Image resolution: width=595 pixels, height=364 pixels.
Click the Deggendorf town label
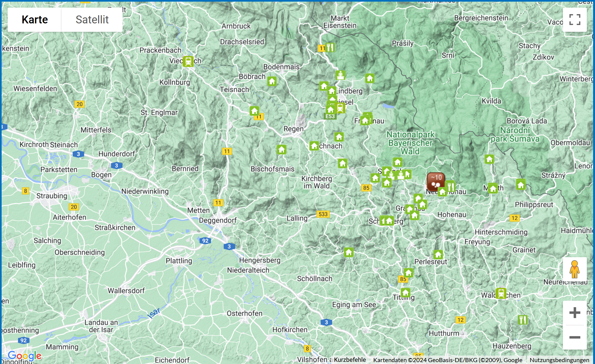coord(218,220)
